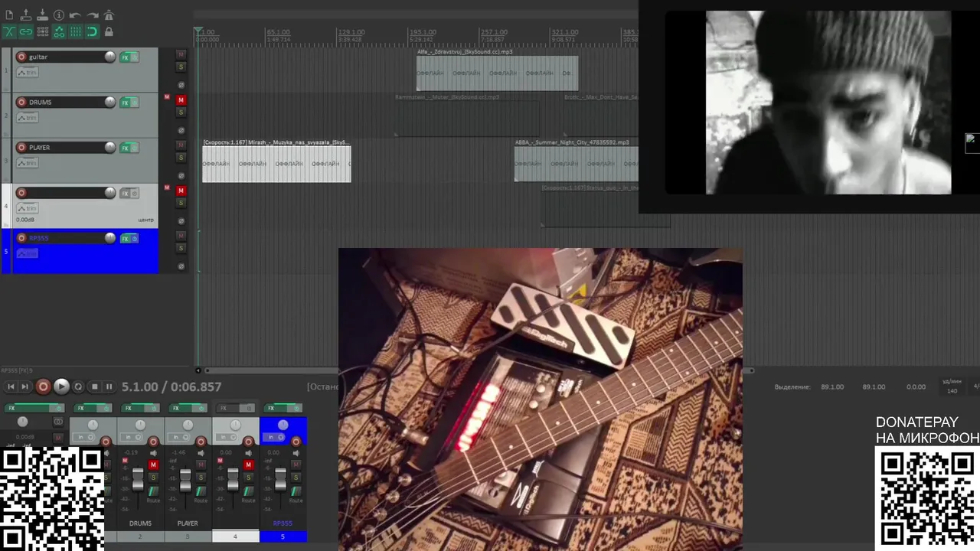Select mixer strip number 5 label
The image size is (980, 551).
[x=283, y=536]
